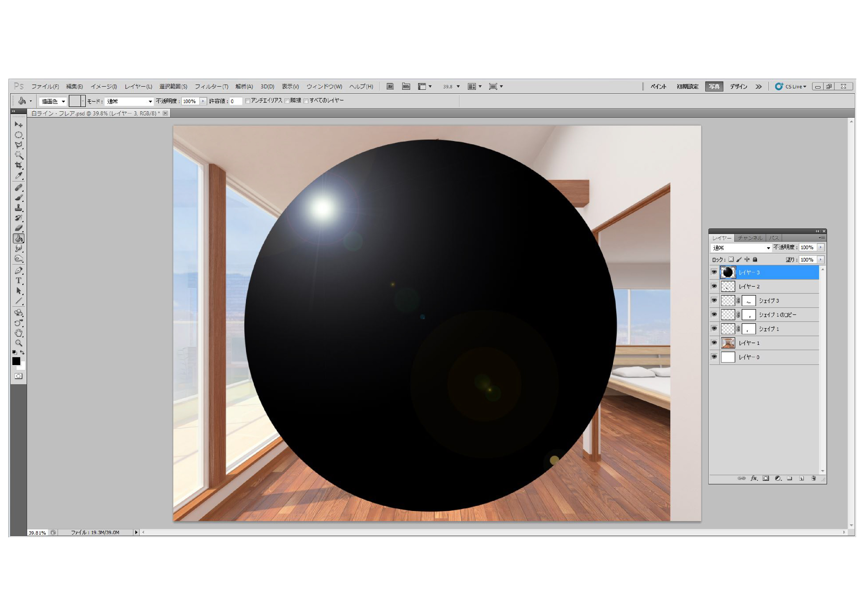Click the delete layer trash icon
The image size is (865, 616).
(x=813, y=478)
